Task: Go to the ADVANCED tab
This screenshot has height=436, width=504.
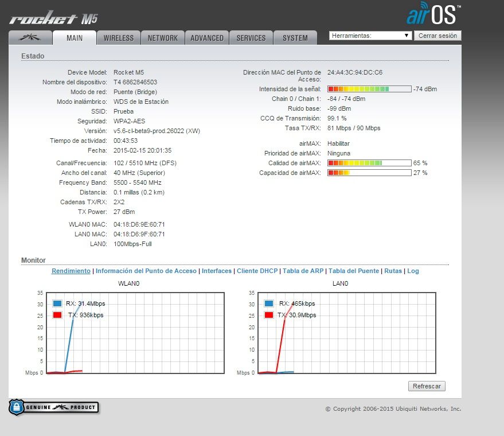Action: point(206,38)
